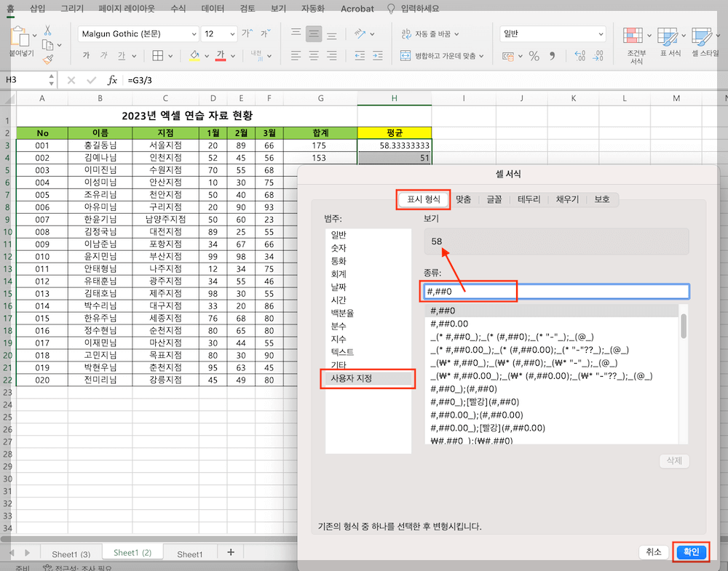Decrease font size with the smaller 가 icon
The image size is (728, 571).
coord(265,33)
